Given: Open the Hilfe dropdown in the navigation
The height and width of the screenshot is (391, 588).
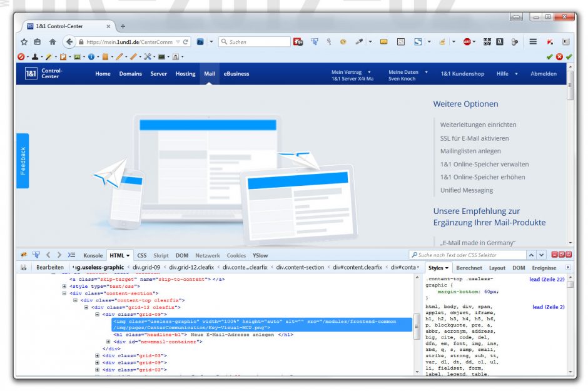Looking at the screenshot, I should [516, 74].
